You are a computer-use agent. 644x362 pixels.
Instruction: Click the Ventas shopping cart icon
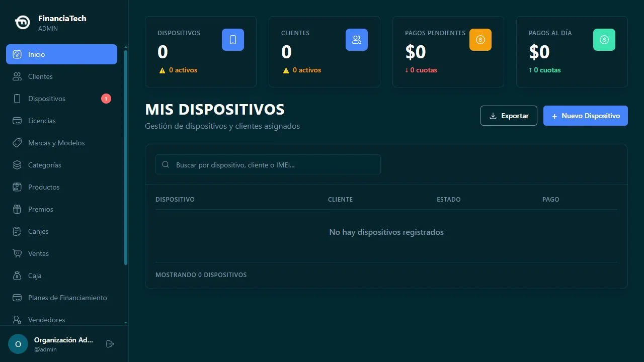[17, 253]
